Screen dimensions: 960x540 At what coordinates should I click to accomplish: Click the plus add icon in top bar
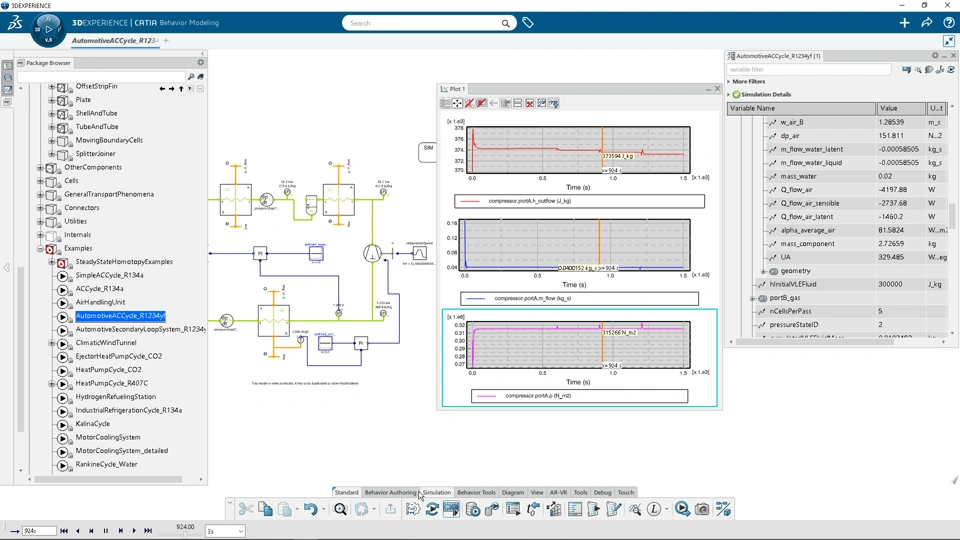point(904,23)
